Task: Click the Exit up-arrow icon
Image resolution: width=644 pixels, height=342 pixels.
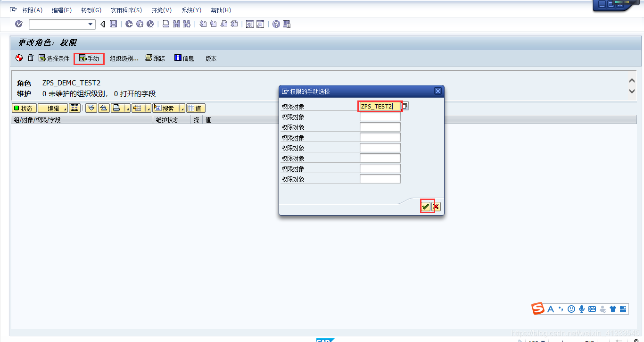Action: click(140, 24)
